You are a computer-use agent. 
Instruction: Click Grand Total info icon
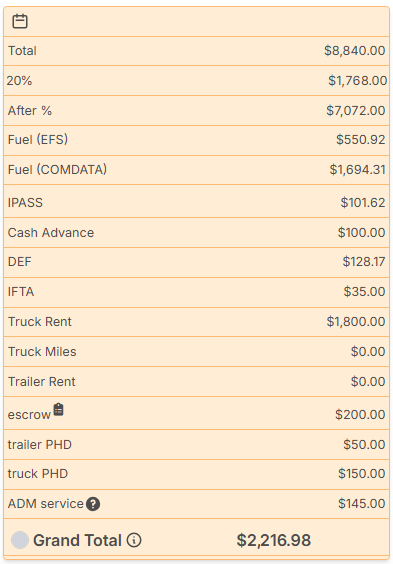pos(134,540)
